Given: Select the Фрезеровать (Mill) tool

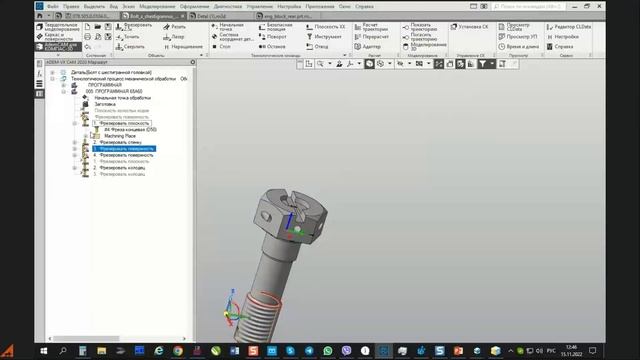Looking at the screenshot, I should coord(133,27).
